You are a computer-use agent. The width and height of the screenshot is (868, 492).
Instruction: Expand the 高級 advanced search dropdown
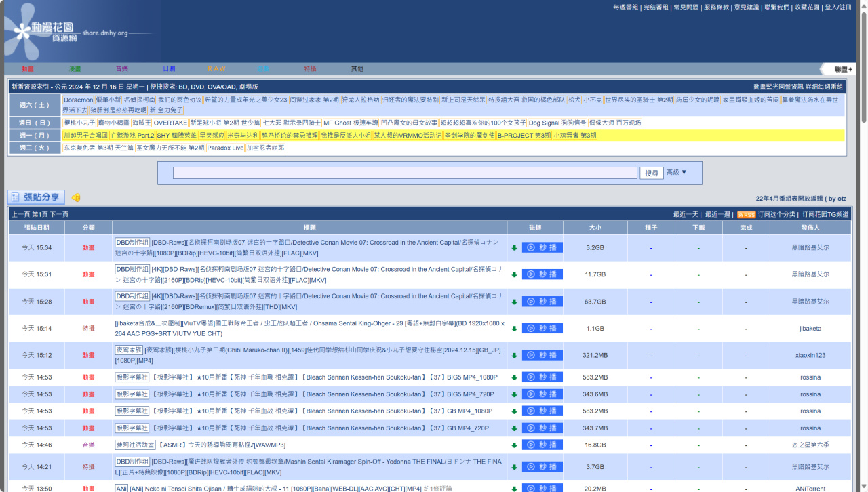pos(677,172)
